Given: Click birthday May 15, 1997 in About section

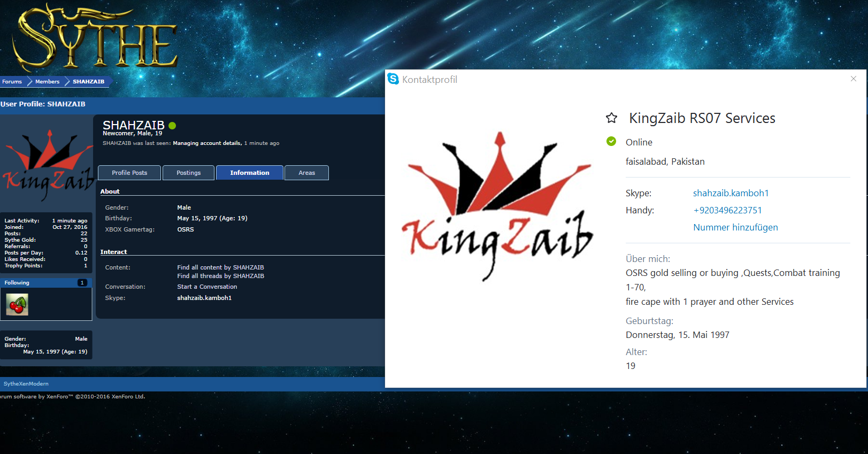Looking at the screenshot, I should coord(212,218).
